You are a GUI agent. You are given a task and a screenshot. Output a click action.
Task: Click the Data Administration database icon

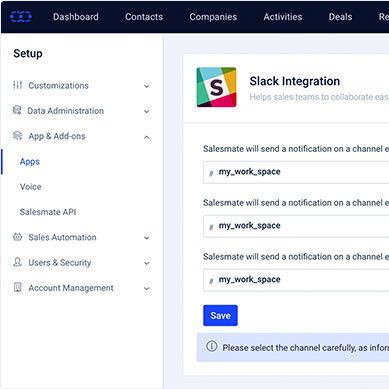coord(17,110)
